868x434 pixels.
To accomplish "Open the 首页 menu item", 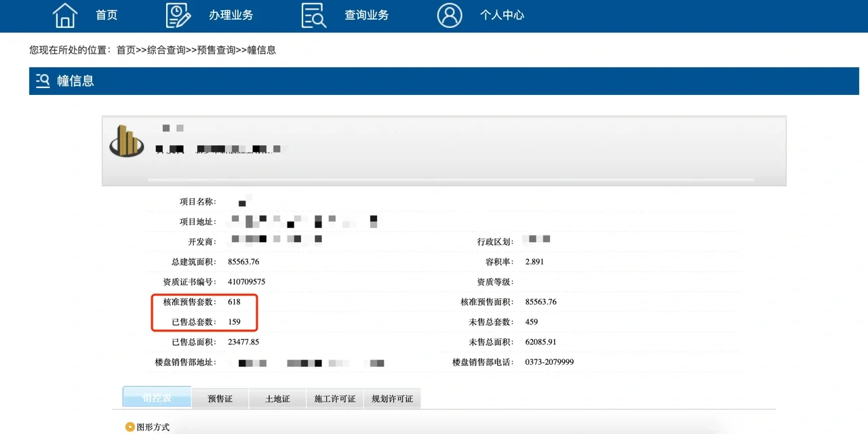I will point(106,15).
